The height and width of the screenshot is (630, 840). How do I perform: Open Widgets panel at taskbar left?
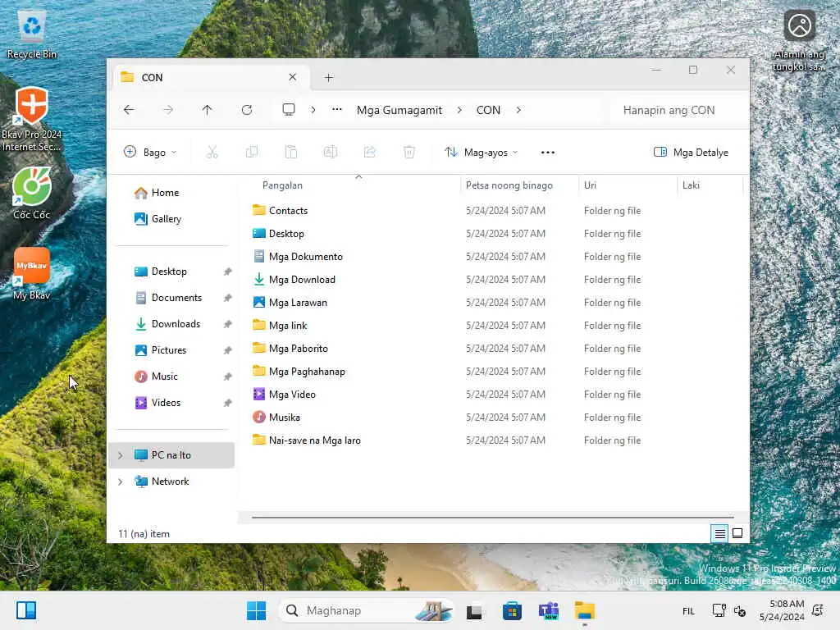pos(25,610)
